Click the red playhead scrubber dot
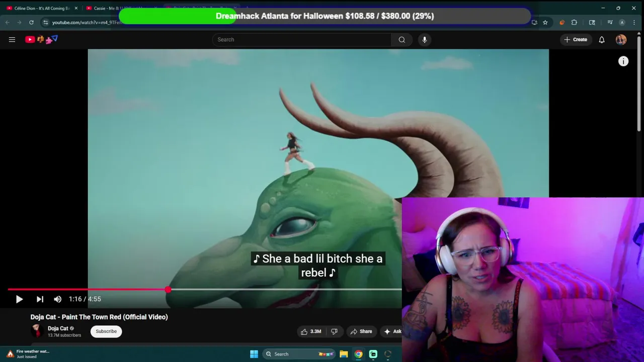 (168, 290)
